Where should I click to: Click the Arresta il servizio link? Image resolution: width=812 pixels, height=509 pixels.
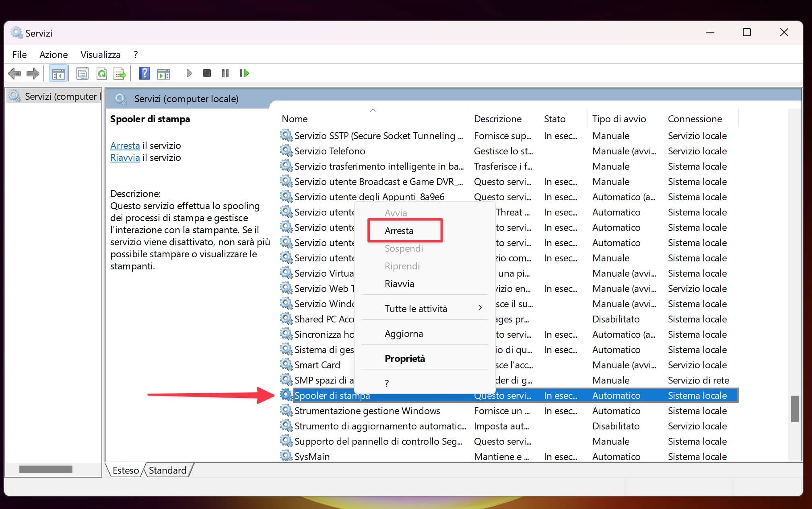[x=125, y=146]
